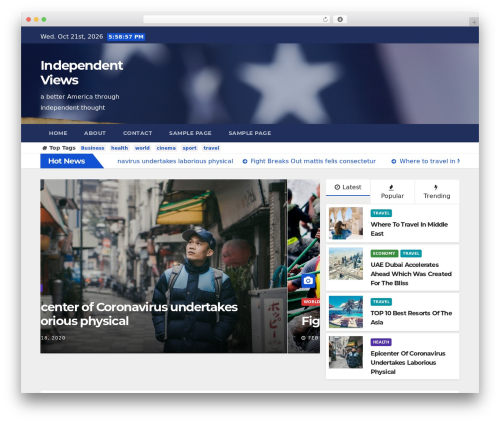The height and width of the screenshot is (423, 500).
Task: Open Where to travel ticker headline
Action: pos(430,161)
